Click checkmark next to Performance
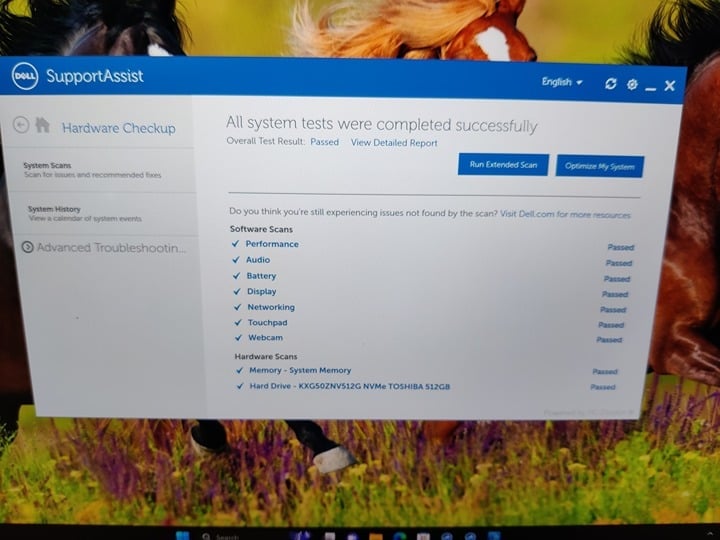 coord(236,243)
